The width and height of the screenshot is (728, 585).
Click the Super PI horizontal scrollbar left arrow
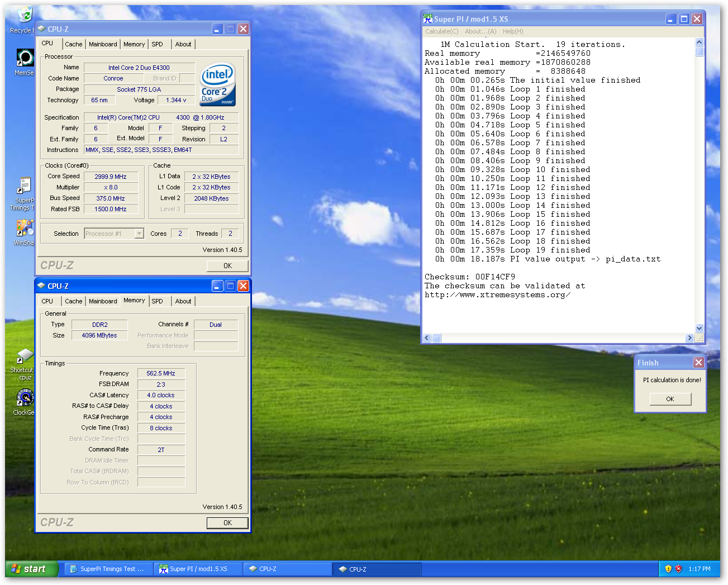tap(427, 338)
